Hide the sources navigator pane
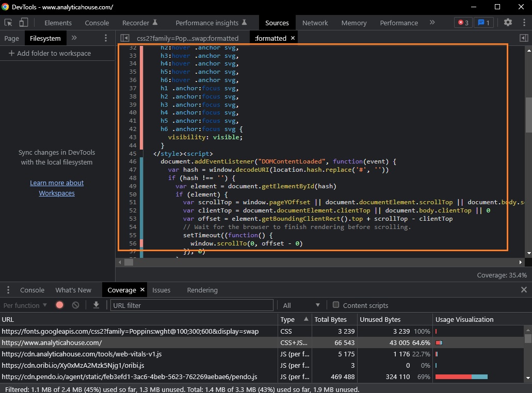 [x=125, y=38]
